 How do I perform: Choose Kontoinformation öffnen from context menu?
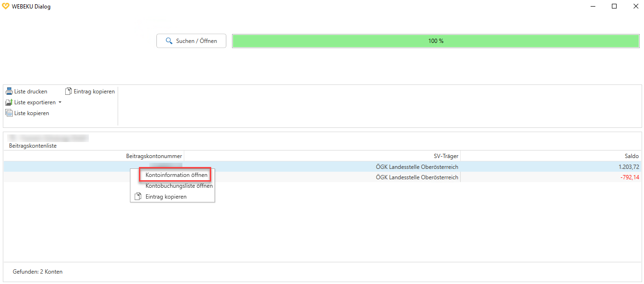pos(176,175)
